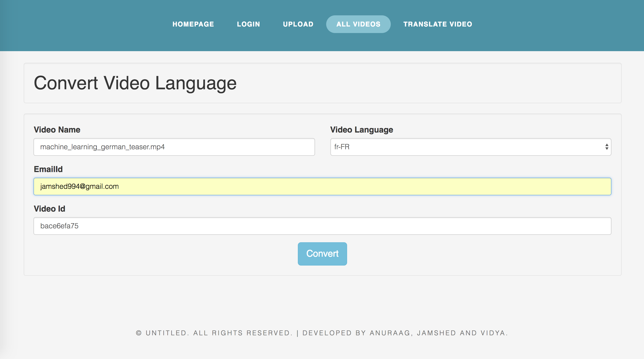Image resolution: width=644 pixels, height=359 pixels.
Task: Click the machine_learning_german_teaser.mp4 filename text
Action: (102, 147)
